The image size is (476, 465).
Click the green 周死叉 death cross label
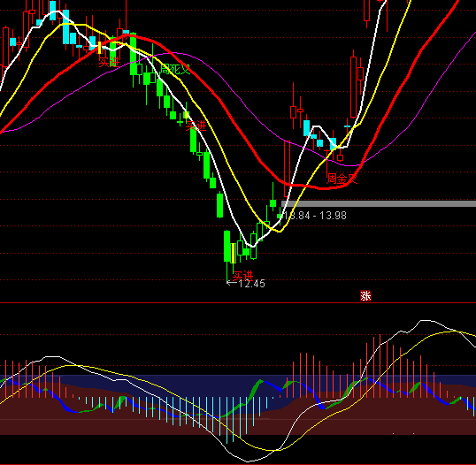click(175, 69)
